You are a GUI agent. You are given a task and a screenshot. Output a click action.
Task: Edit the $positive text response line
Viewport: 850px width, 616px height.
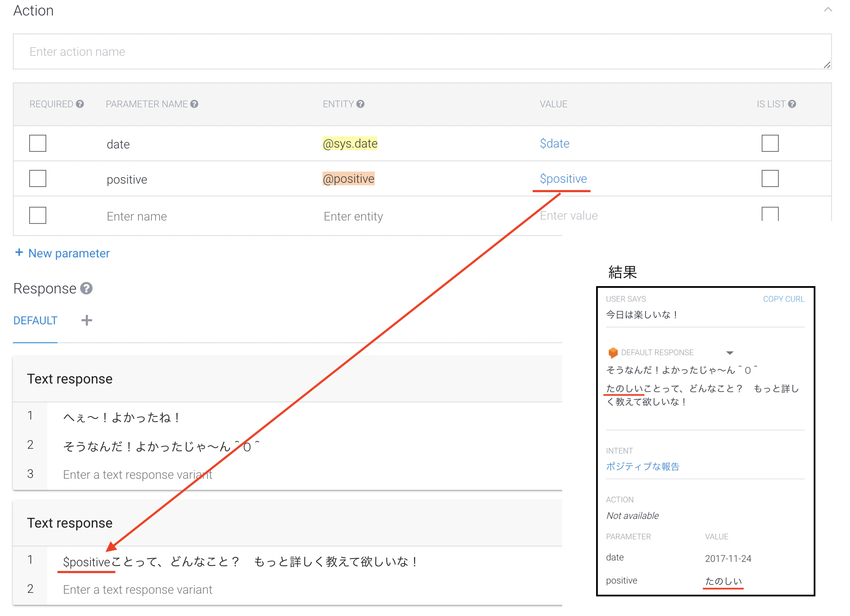point(241,561)
